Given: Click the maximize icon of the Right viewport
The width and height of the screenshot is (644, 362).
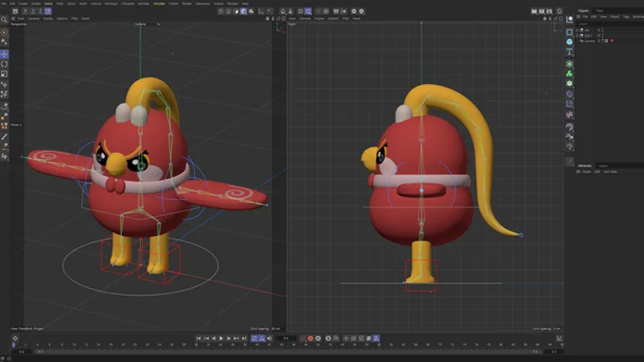Looking at the screenshot, I should tap(561, 19).
